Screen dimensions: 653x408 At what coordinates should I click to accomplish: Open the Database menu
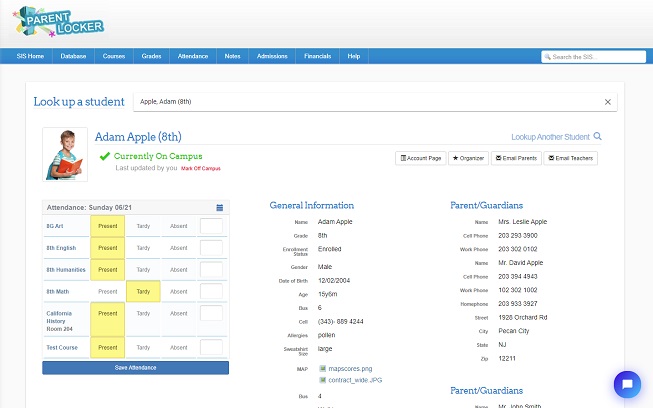coord(73,57)
